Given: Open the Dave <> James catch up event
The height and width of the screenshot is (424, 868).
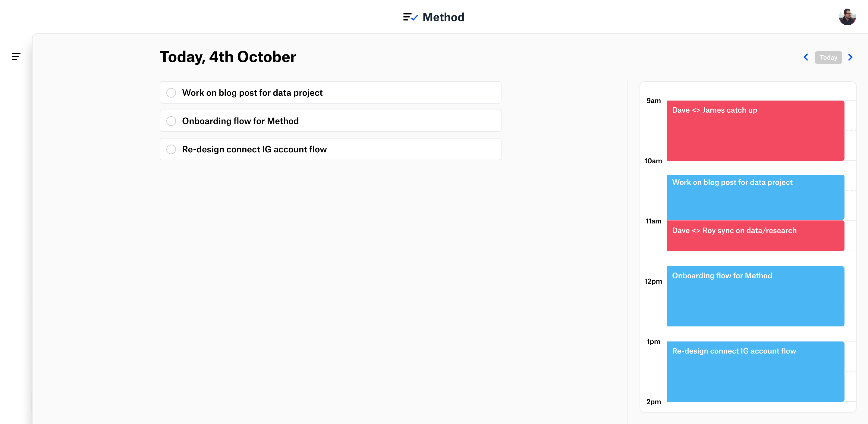Looking at the screenshot, I should pyautogui.click(x=756, y=130).
